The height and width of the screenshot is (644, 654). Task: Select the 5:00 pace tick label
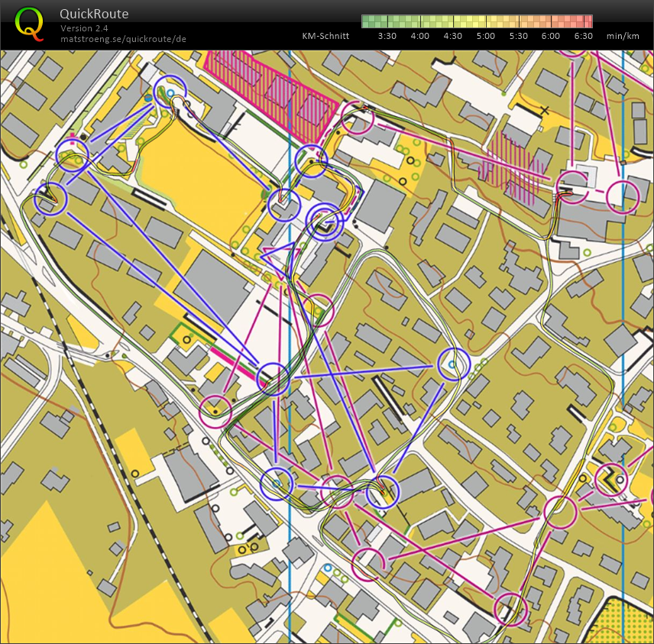coord(485,36)
